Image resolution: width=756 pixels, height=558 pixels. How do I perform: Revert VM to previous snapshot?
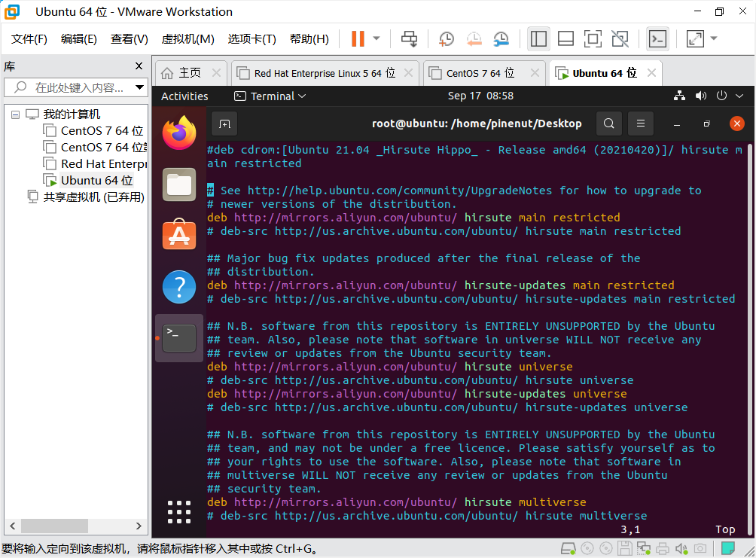pyautogui.click(x=474, y=38)
